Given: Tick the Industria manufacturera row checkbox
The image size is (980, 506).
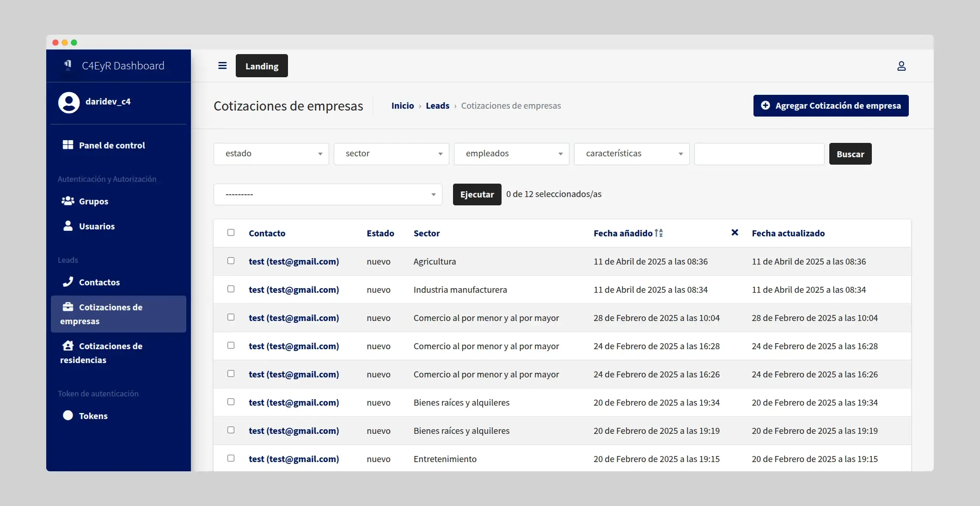Looking at the screenshot, I should click(231, 289).
